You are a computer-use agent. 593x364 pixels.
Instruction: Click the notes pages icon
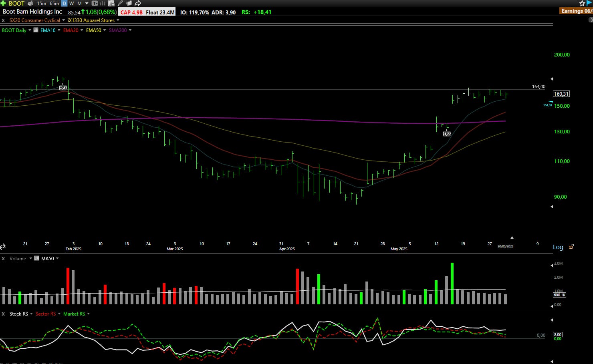pos(129,3)
